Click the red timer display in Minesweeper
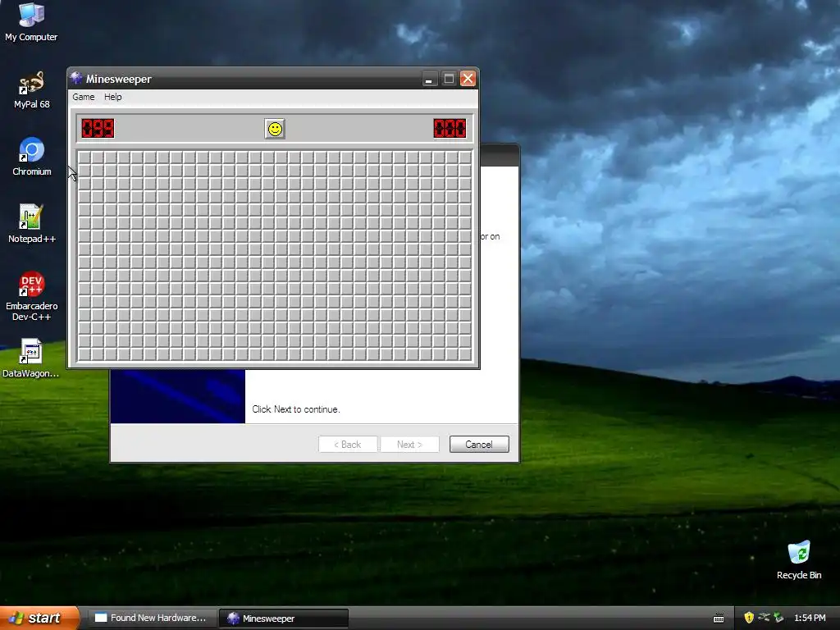The width and height of the screenshot is (840, 630). pyautogui.click(x=450, y=129)
